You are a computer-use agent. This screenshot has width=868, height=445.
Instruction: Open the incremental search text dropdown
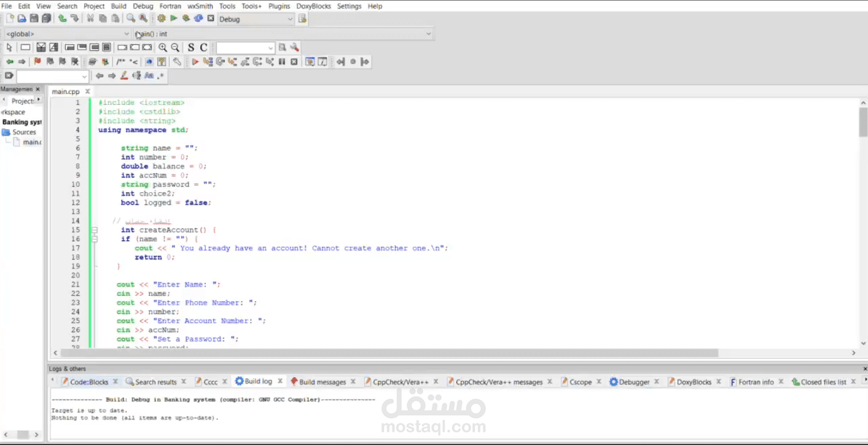tap(84, 76)
